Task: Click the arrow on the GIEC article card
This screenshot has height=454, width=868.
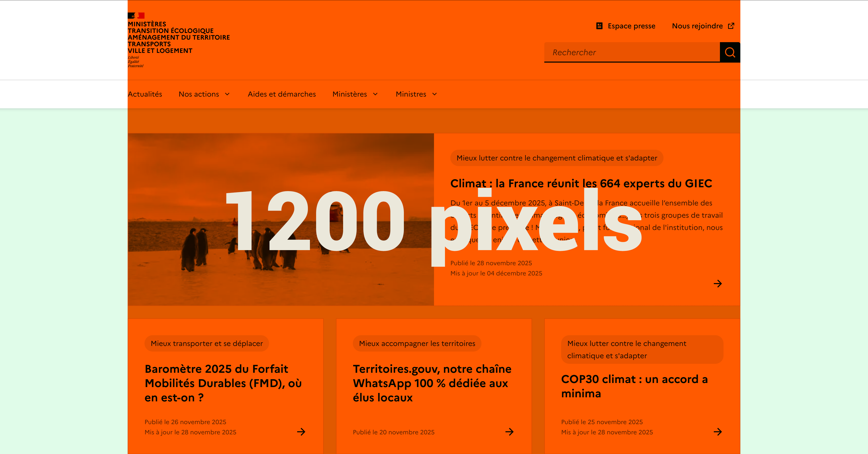Action: pos(717,284)
